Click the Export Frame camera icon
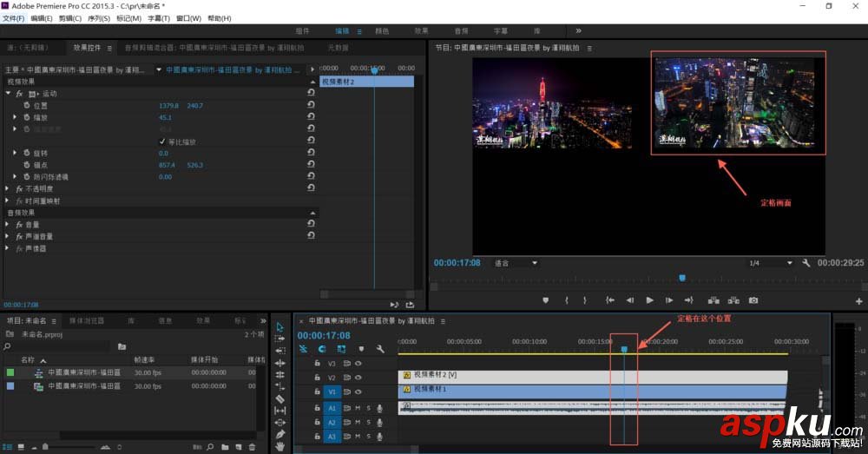This screenshot has width=868, height=454. pyautogui.click(x=753, y=300)
